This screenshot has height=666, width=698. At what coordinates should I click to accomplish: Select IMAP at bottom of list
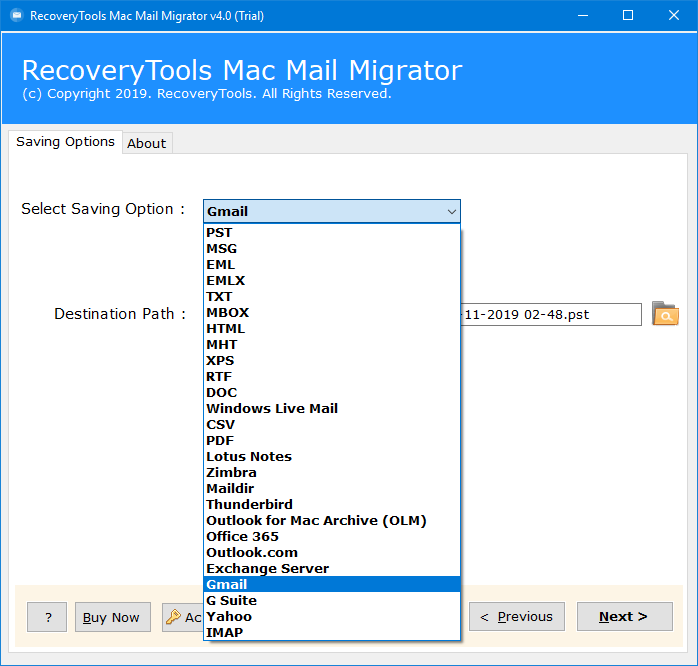[x=332, y=633]
